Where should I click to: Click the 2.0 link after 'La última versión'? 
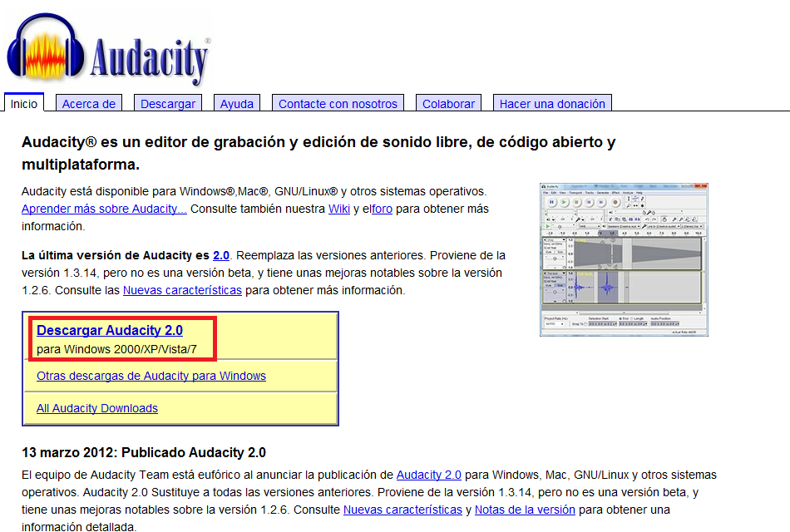point(221,255)
